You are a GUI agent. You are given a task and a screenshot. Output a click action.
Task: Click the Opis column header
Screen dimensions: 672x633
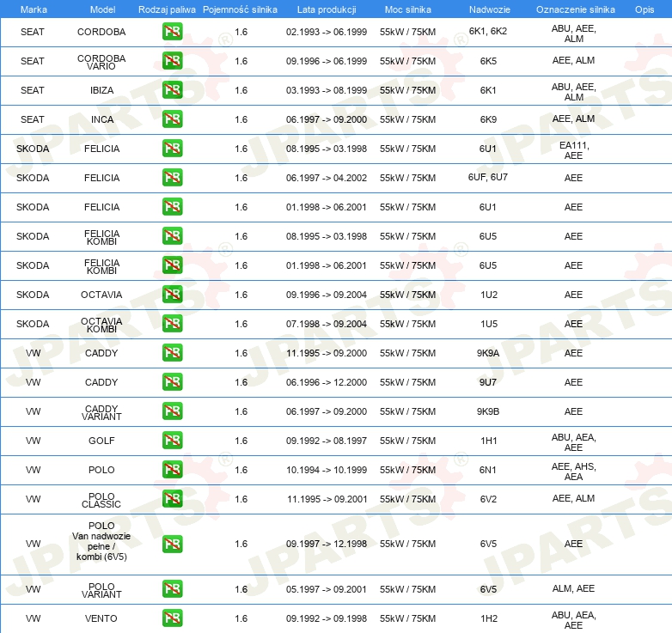click(x=645, y=9)
